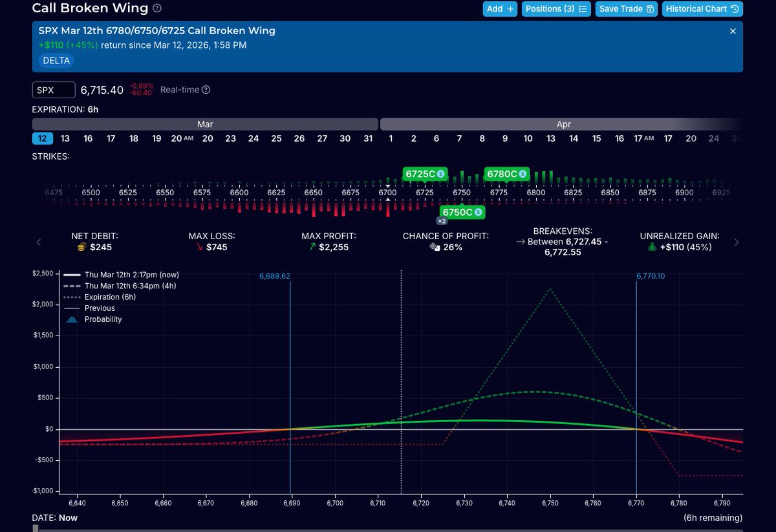776x532 pixels.
Task: Select expiration date 12 in March
Action: pos(41,138)
